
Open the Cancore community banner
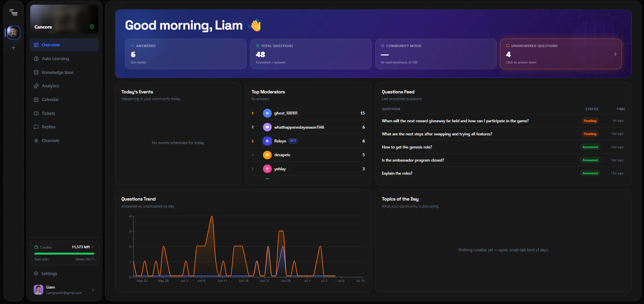click(64, 19)
